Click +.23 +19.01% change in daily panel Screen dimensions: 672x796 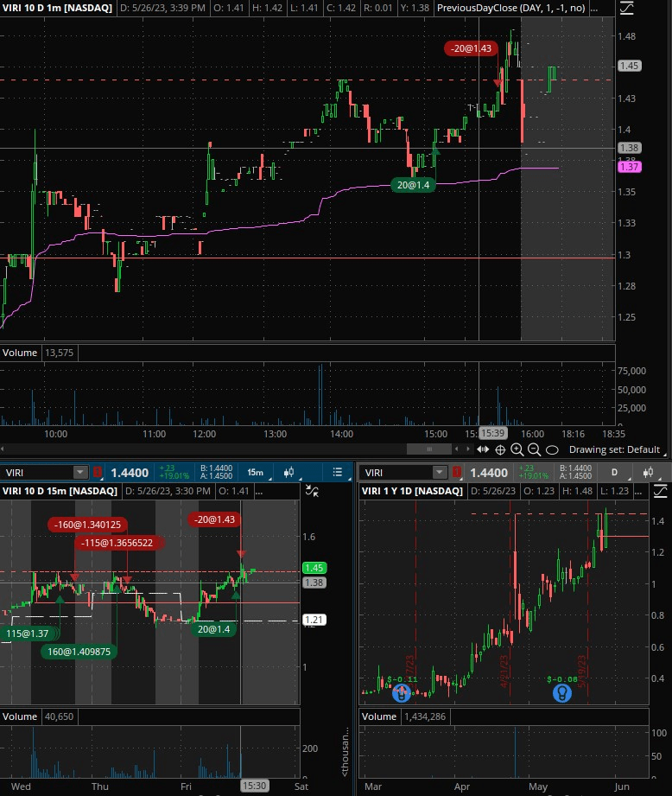pyautogui.click(x=533, y=472)
